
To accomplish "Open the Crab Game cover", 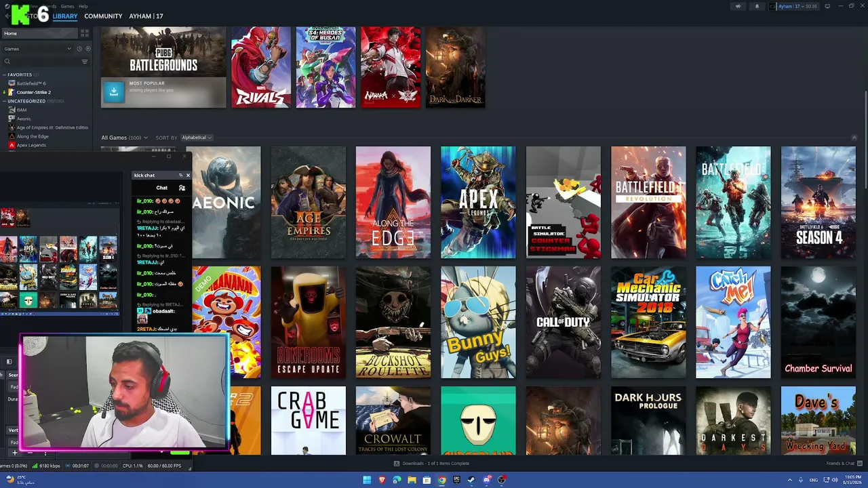I will click(x=309, y=421).
